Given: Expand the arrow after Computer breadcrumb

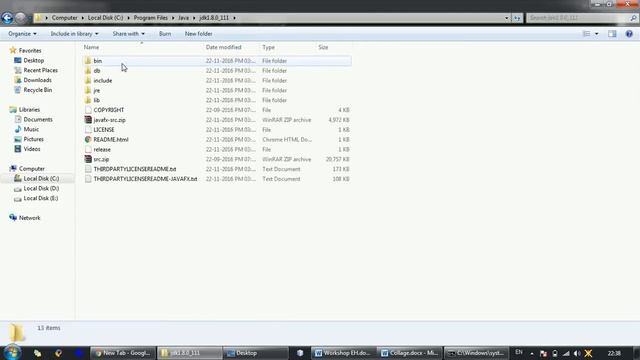Looking at the screenshot, I should [x=82, y=18].
